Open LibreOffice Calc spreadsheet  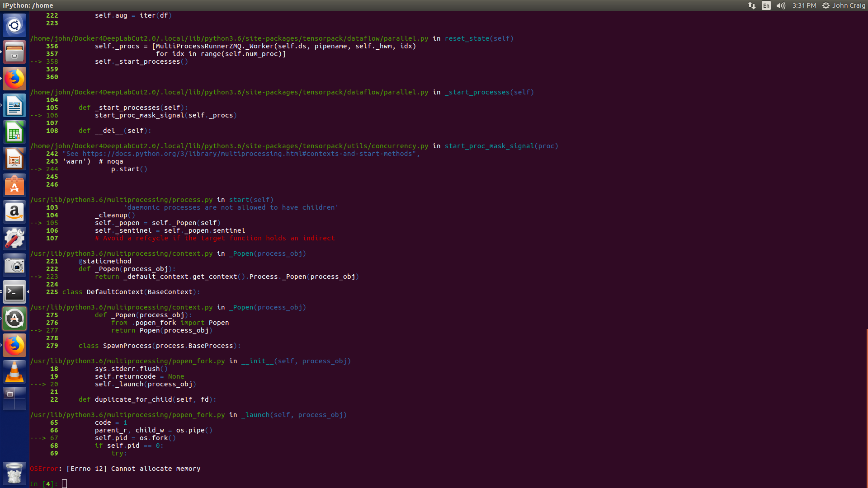(14, 131)
